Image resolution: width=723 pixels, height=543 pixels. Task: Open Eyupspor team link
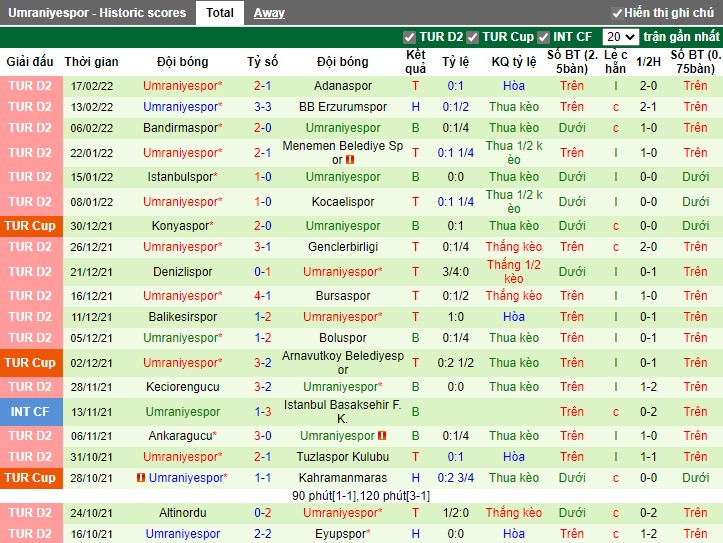click(340, 534)
